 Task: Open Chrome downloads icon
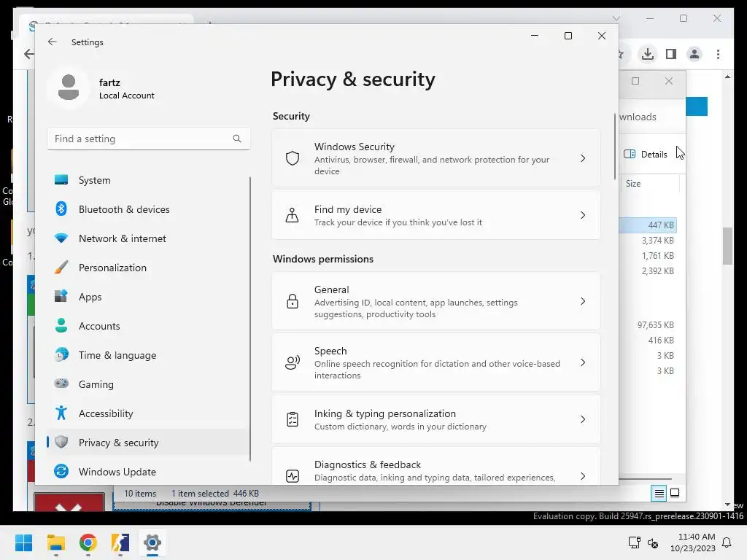(648, 54)
